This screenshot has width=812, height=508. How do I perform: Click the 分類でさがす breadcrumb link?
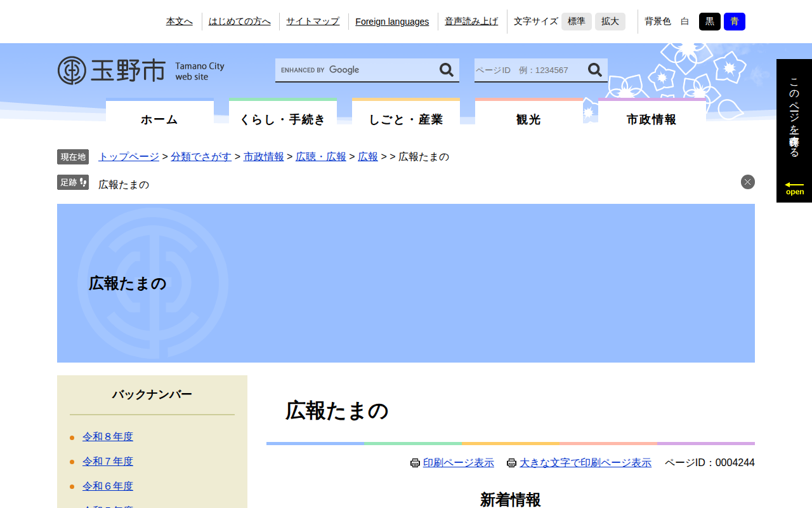(201, 157)
